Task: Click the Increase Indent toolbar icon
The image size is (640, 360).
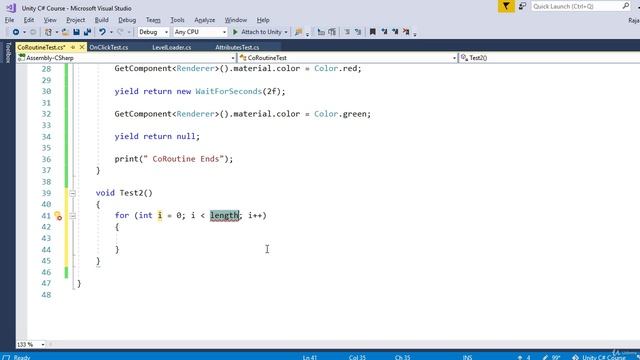Action: click(x=332, y=32)
